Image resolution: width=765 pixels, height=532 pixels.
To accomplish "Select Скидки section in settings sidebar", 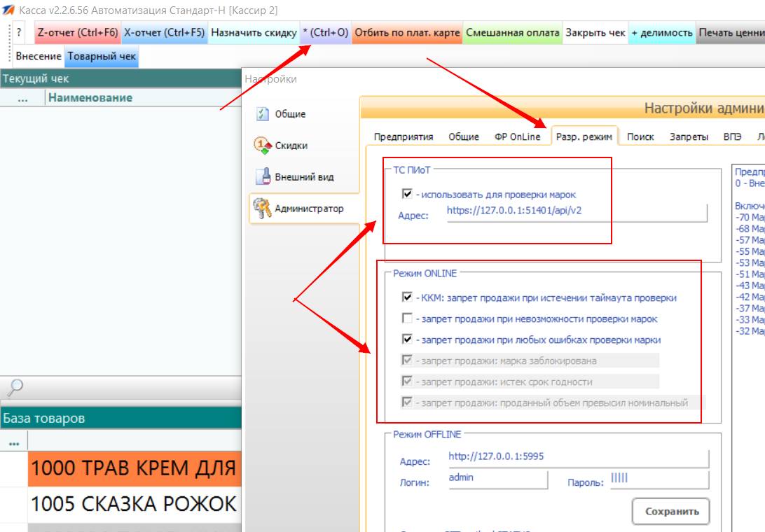I will click(x=303, y=146).
